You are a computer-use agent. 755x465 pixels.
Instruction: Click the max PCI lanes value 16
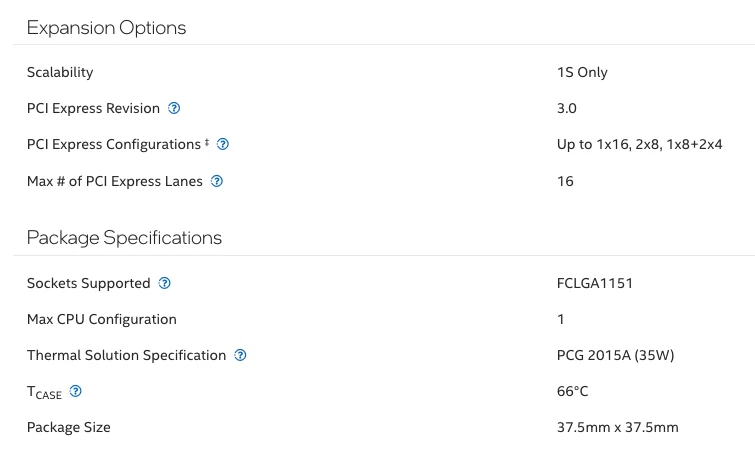(x=565, y=181)
